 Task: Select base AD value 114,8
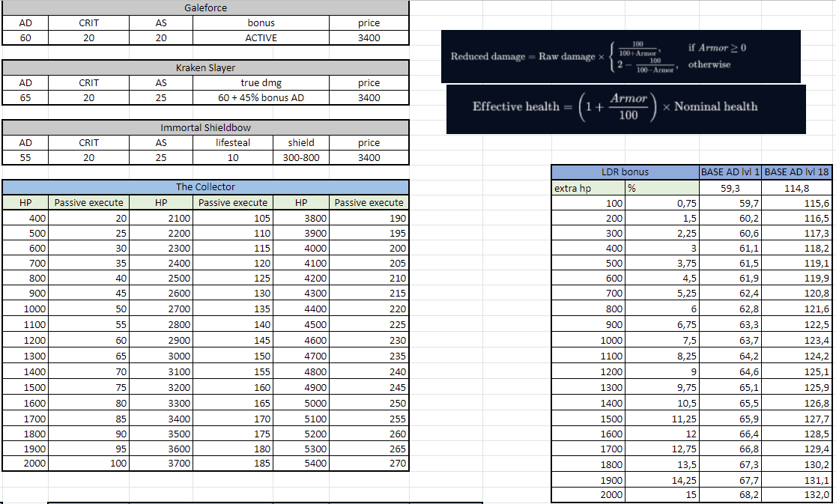[796, 188]
